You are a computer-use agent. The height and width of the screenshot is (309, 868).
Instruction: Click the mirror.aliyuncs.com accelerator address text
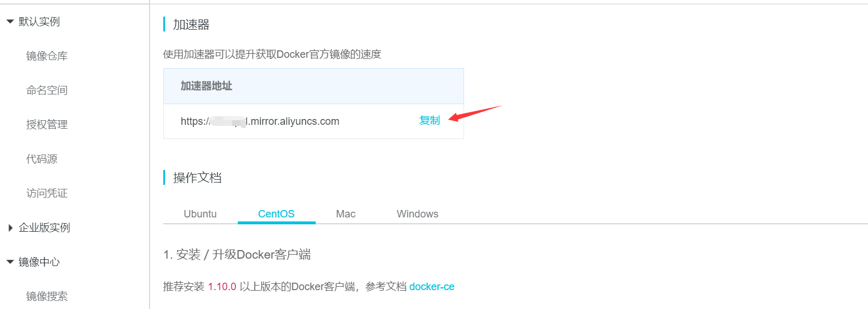pyautogui.click(x=260, y=121)
